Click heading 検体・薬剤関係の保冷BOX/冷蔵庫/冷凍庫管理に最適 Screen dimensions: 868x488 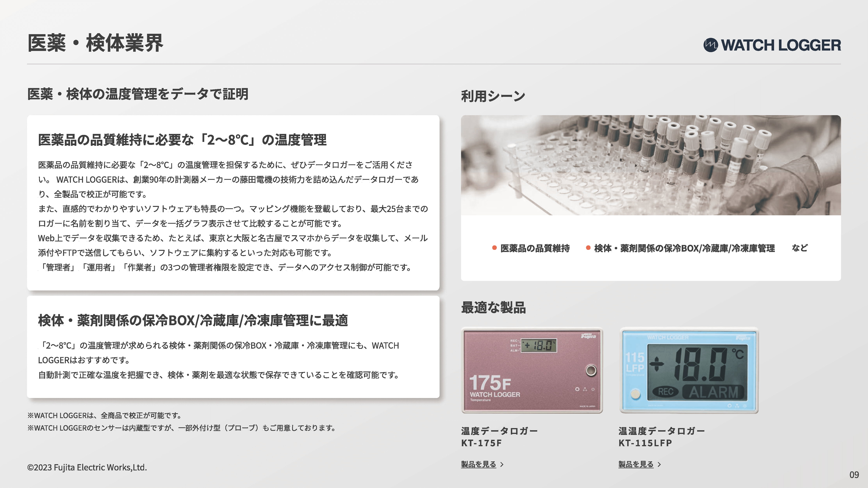coord(193,320)
